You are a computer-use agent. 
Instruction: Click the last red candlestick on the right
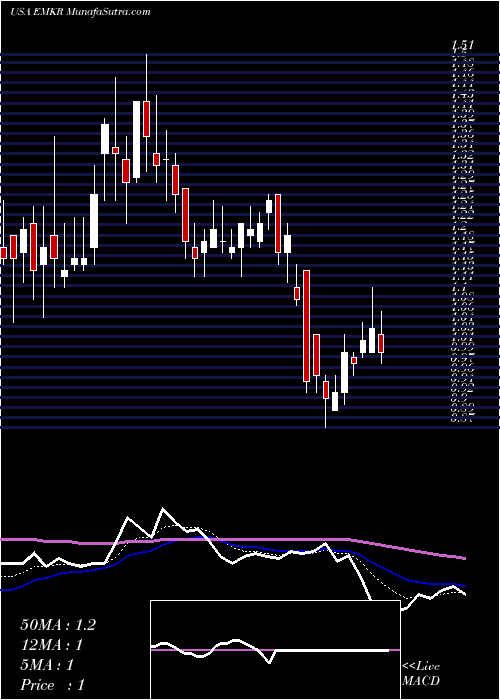[x=381, y=343]
